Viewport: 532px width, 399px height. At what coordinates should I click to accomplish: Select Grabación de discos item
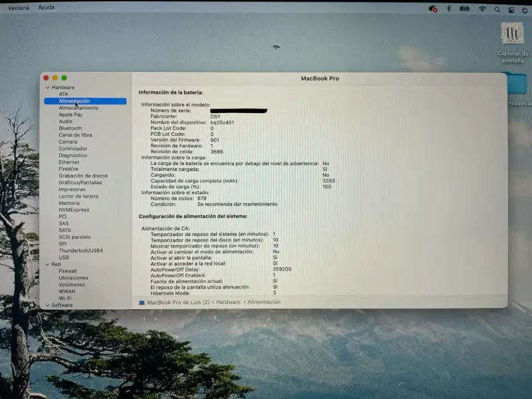[x=83, y=176]
